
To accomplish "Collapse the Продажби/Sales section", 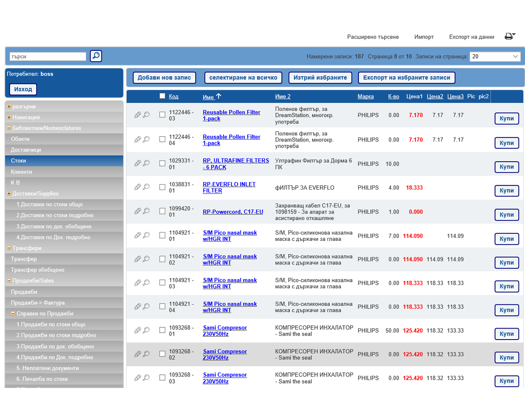I will (9, 281).
